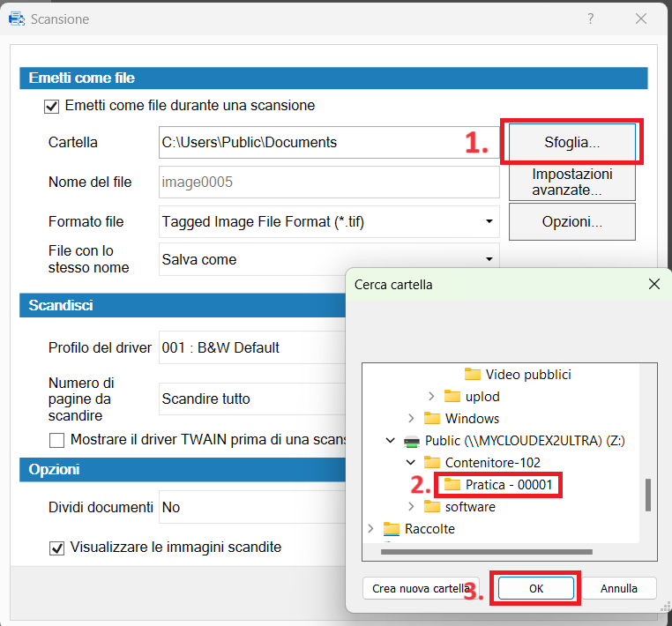Click the scanner icon in Scansione title bar

click(16, 19)
